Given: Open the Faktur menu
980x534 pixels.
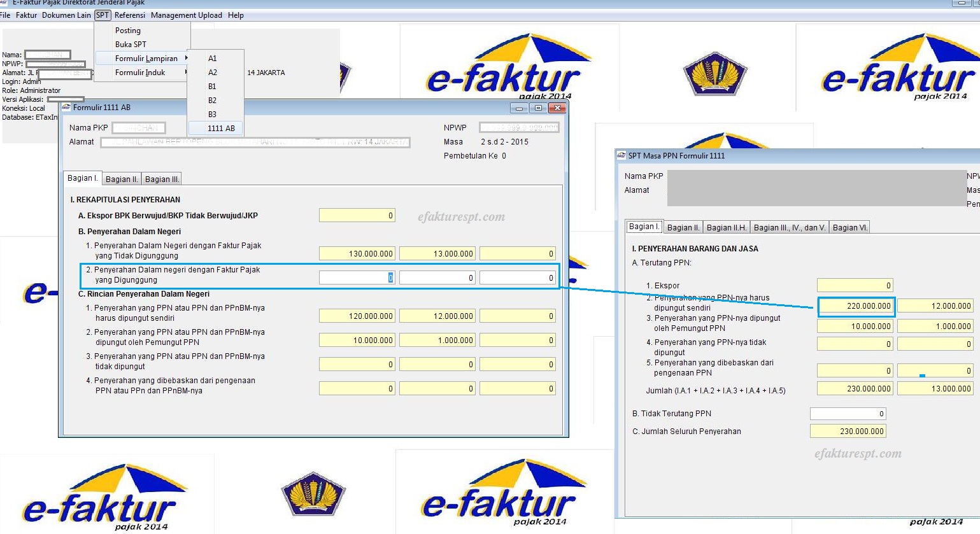Looking at the screenshot, I should [27, 15].
